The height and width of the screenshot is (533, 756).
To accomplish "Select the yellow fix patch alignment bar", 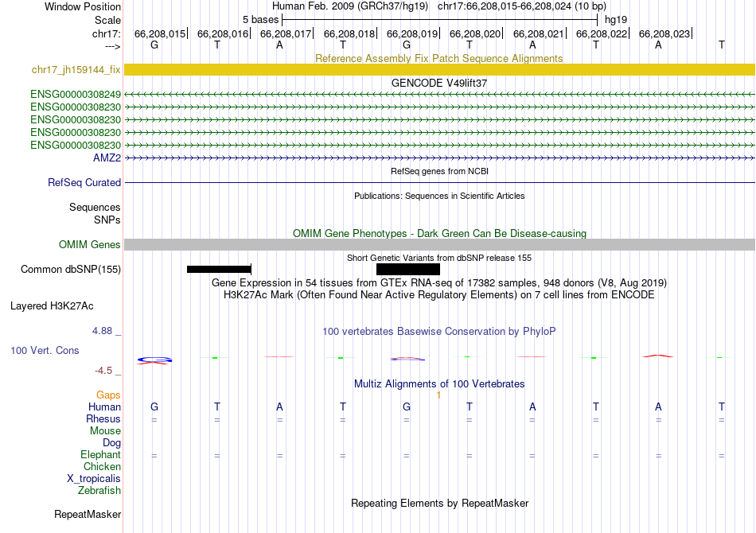I will [439, 70].
